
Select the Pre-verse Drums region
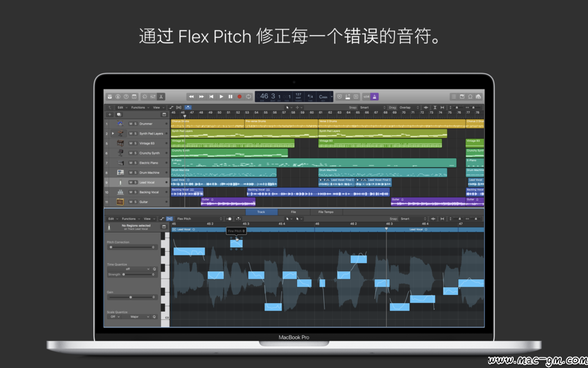[x=282, y=124]
